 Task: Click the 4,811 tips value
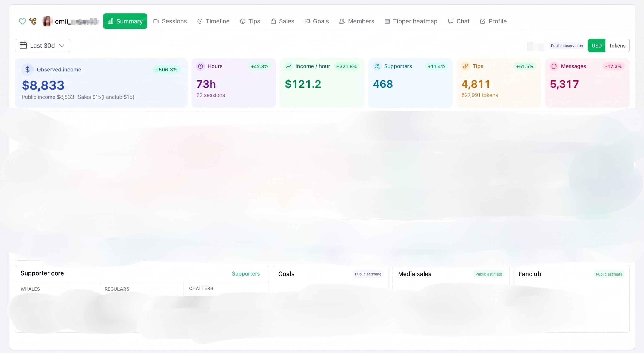click(x=476, y=84)
